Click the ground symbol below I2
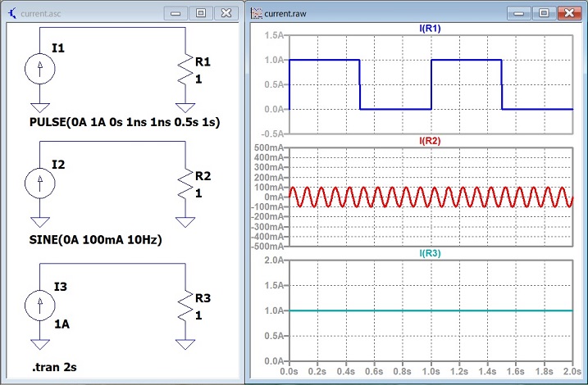 click(39, 222)
